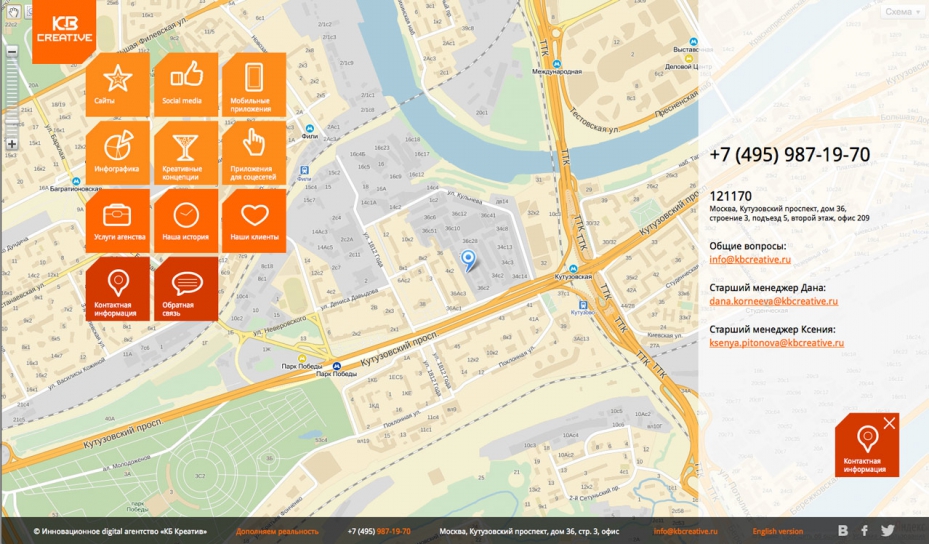Image resolution: width=929 pixels, height=544 pixels.
Task: Click info@kbcreative.ru in the footer
Action: click(685, 532)
